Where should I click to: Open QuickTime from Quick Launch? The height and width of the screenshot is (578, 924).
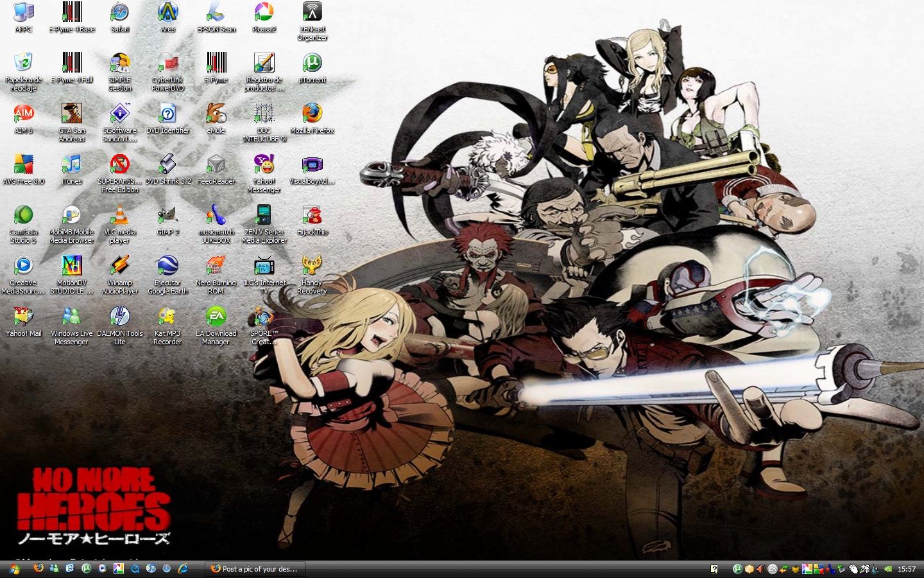(135, 568)
